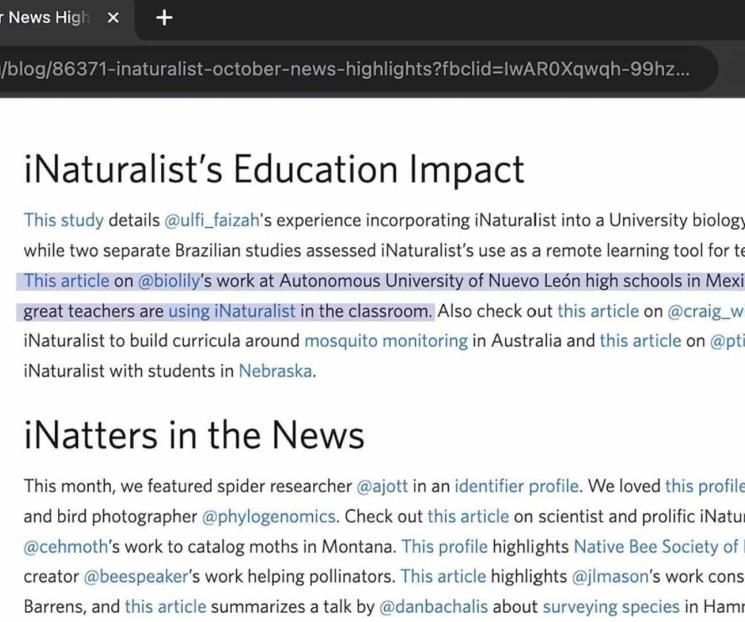Open 'this article' link after Australia
Image resolution: width=745 pixels, height=622 pixels.
[x=640, y=341]
